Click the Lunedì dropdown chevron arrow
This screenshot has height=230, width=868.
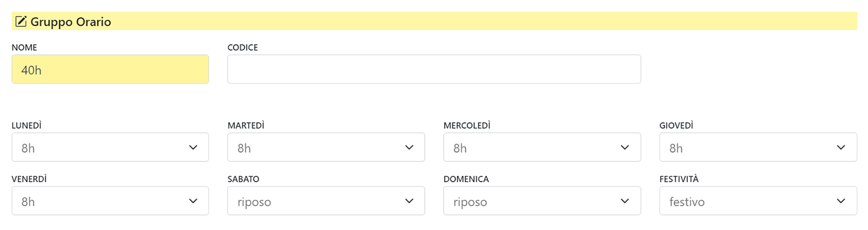[x=193, y=147]
